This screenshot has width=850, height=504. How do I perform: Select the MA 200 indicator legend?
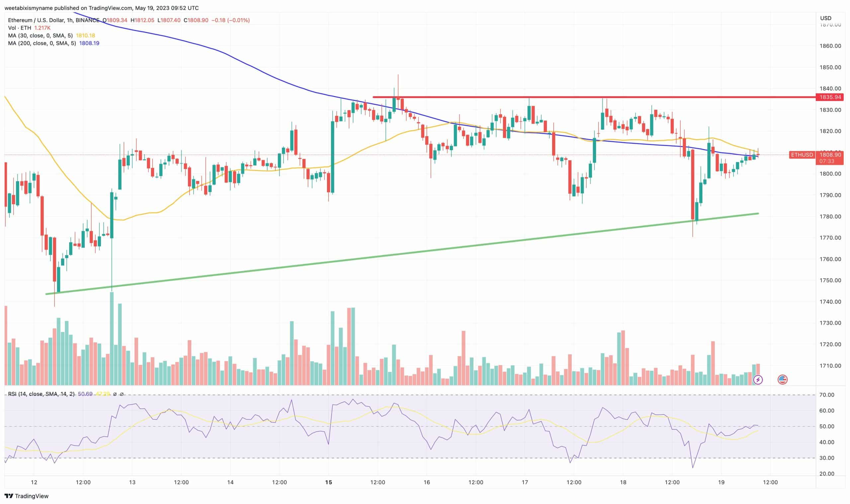[x=42, y=43]
